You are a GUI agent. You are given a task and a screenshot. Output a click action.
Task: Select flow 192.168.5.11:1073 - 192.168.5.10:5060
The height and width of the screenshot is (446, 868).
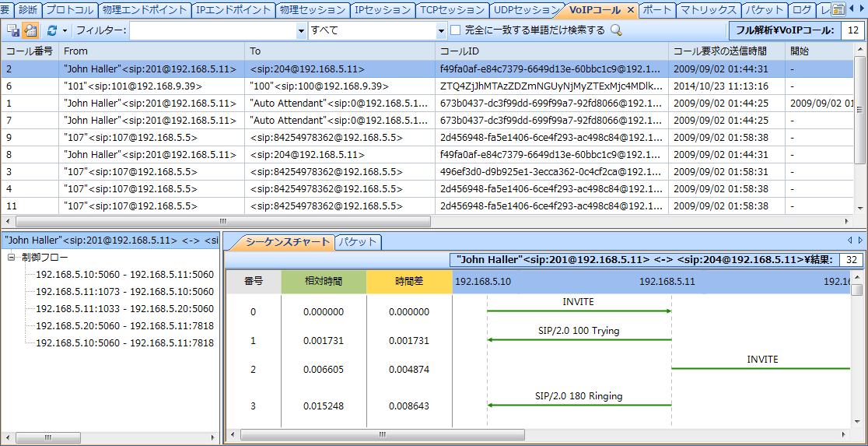pos(124,292)
